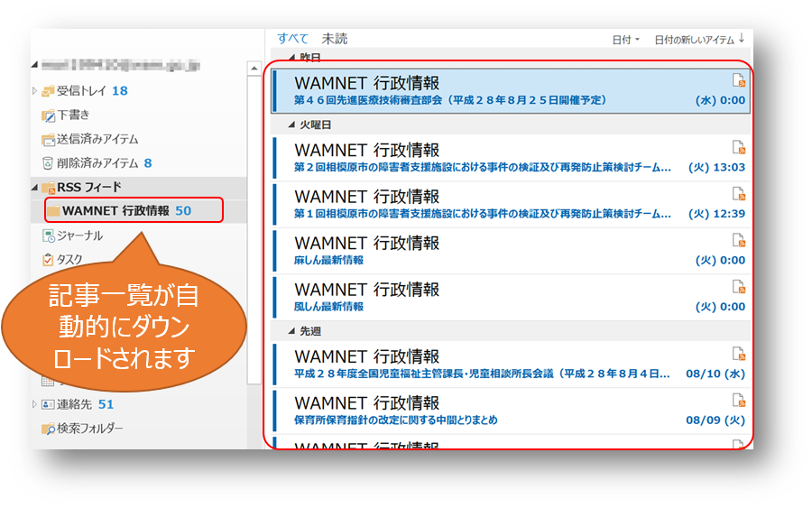
Task: Click RSS icon on 第46回先進医療技術審査部会 item
Action: tap(738, 80)
